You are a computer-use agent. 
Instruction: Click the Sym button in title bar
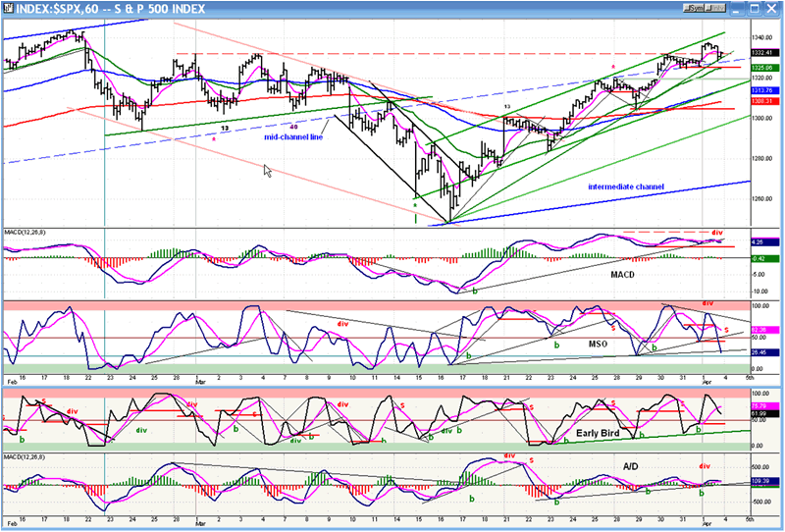pos(695,9)
